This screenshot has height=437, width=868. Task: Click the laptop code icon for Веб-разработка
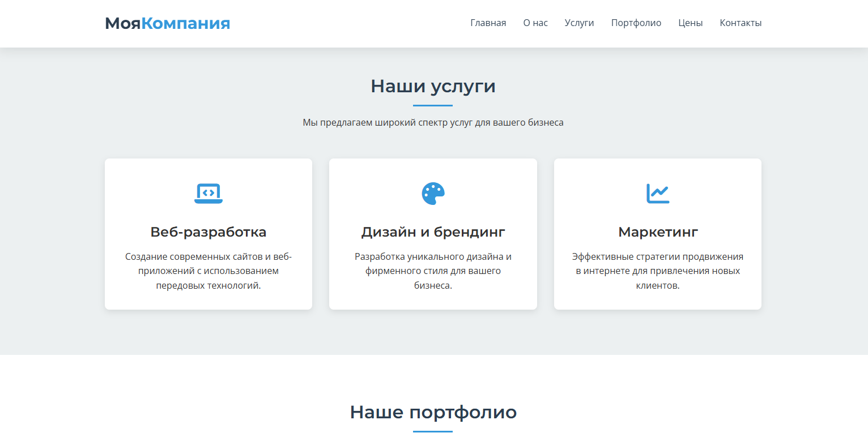[208, 194]
